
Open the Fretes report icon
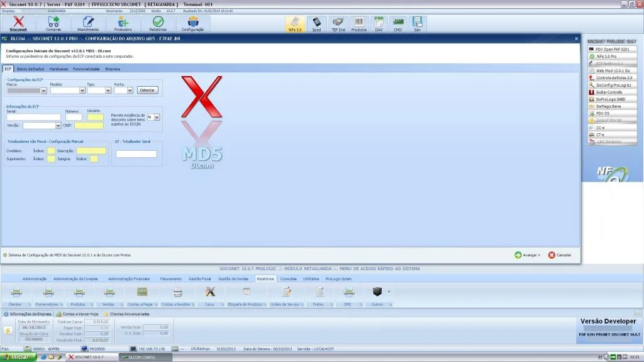tap(319, 292)
